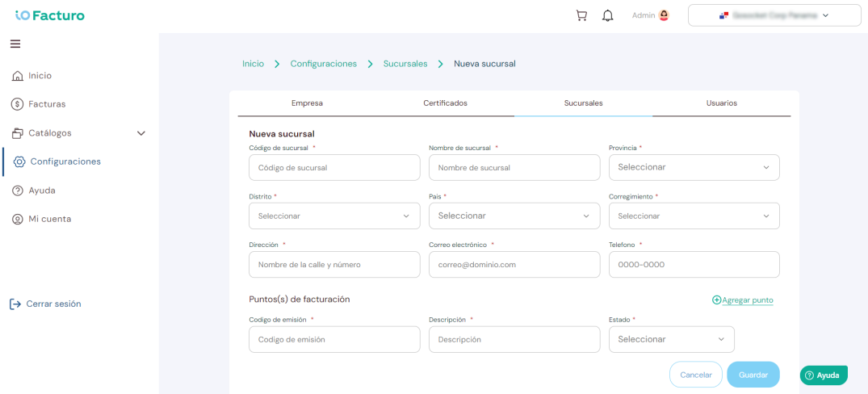The height and width of the screenshot is (394, 868).
Task: Click the Sucursales breadcrumb link
Action: click(x=405, y=64)
